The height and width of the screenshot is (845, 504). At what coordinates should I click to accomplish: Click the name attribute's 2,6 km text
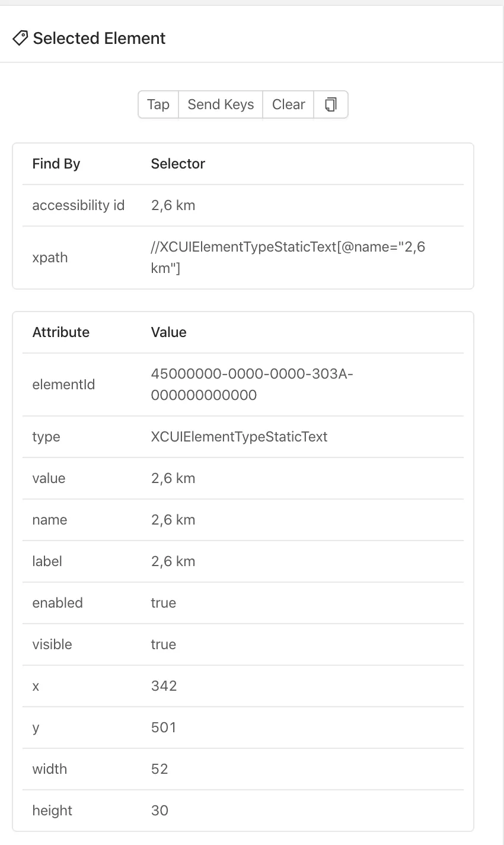click(x=173, y=520)
